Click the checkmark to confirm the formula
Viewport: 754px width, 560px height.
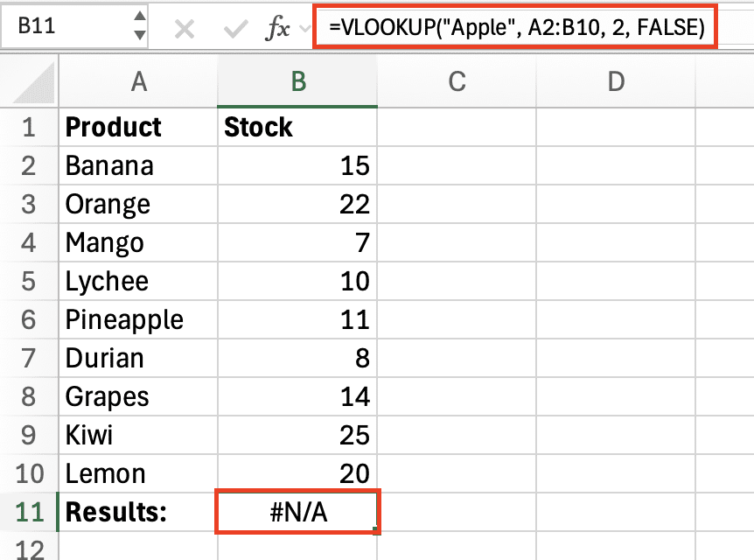234,26
